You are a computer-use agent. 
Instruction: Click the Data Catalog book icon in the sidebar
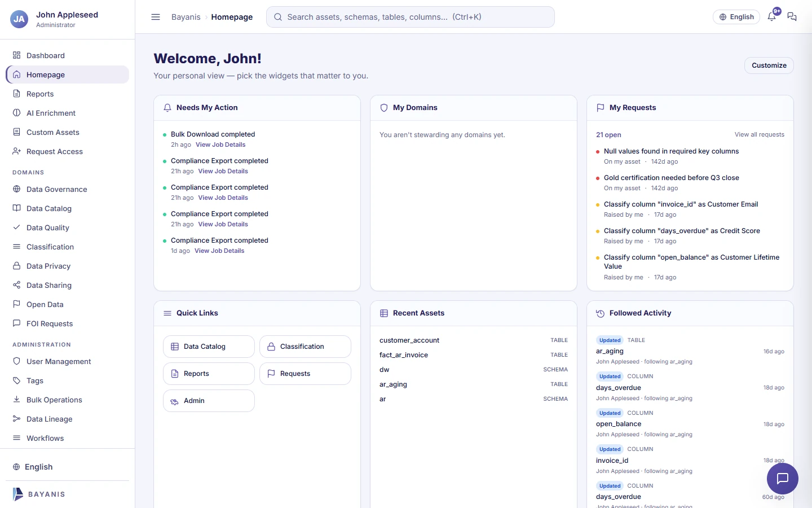coord(16,208)
